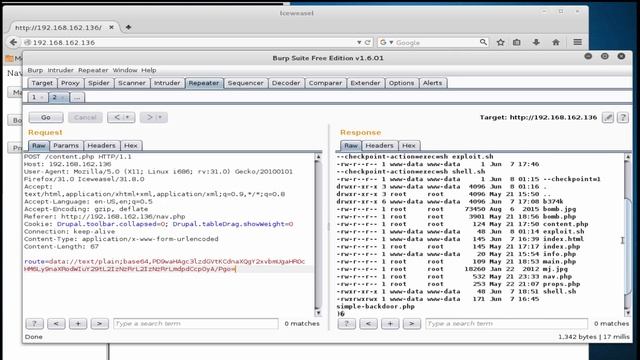Screen dimensions: 640x360
Task: Go forward in Repeater request history
Action: coord(153,118)
